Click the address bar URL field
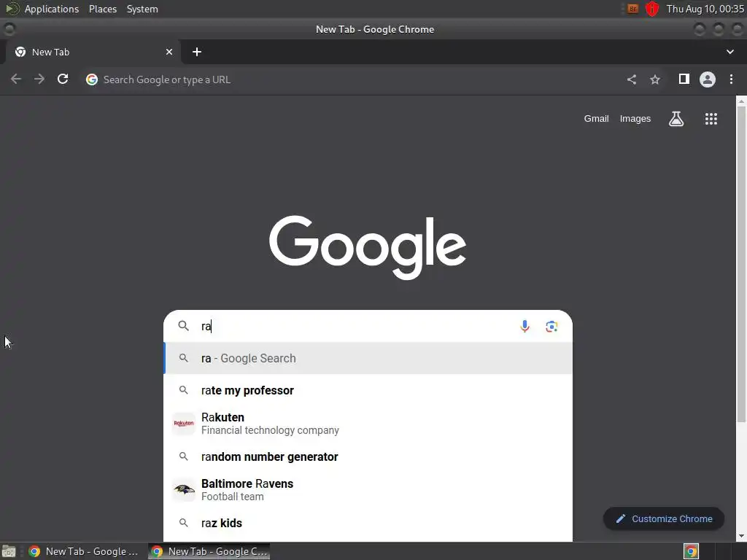 coord(352,79)
